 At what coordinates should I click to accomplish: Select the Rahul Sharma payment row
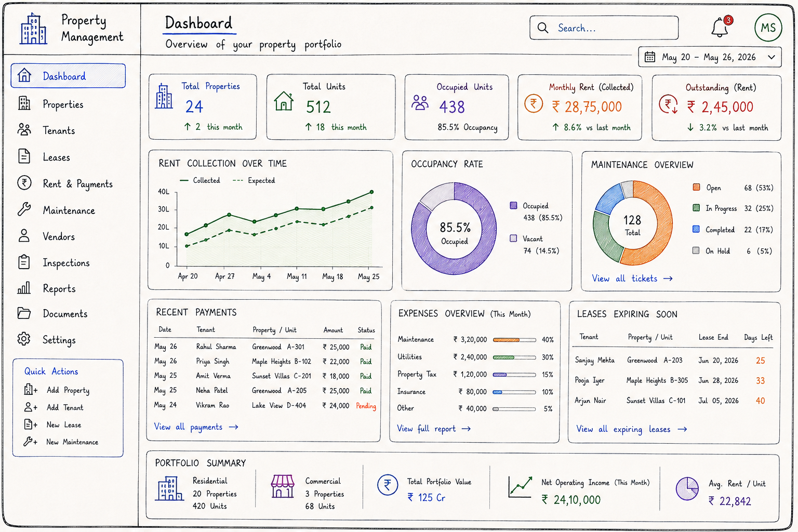click(x=264, y=347)
